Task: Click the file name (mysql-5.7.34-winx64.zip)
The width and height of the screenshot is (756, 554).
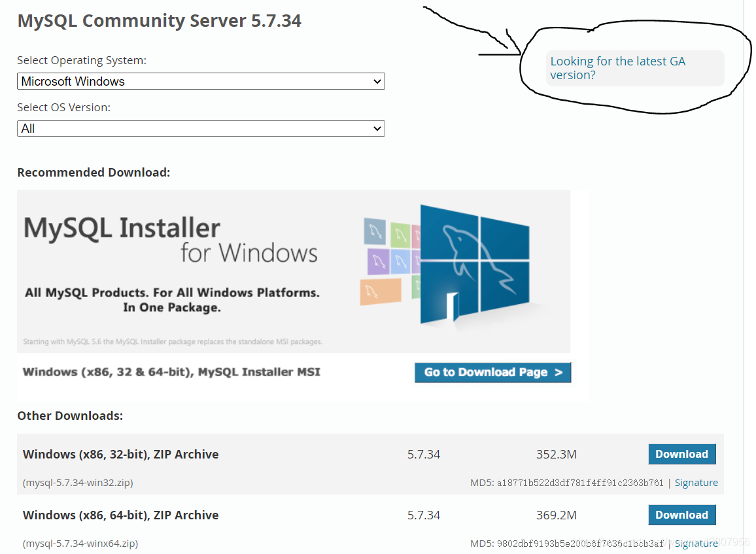Action: [x=80, y=544]
